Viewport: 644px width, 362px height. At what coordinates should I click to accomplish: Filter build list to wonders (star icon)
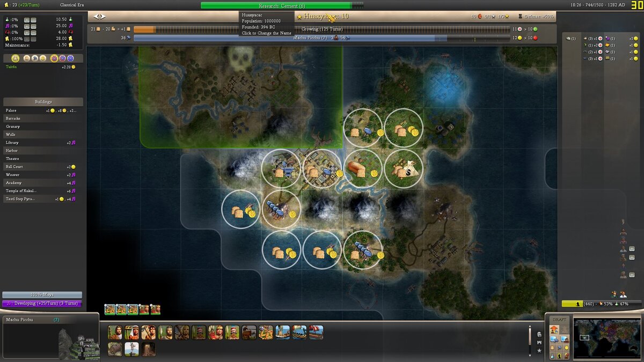[x=539, y=351]
